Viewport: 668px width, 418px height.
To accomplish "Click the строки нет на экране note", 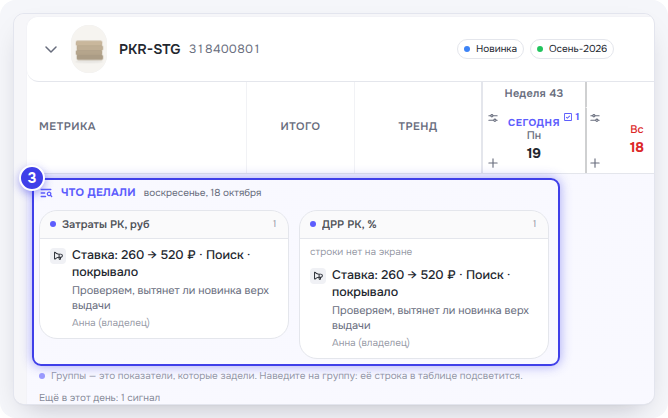I will [361, 252].
